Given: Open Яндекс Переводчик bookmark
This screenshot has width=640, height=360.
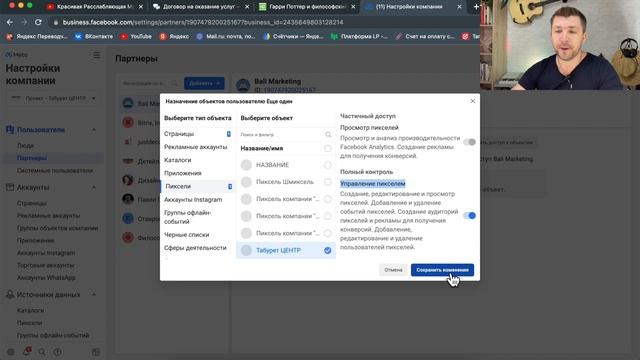Looking at the screenshot, I should (x=37, y=36).
